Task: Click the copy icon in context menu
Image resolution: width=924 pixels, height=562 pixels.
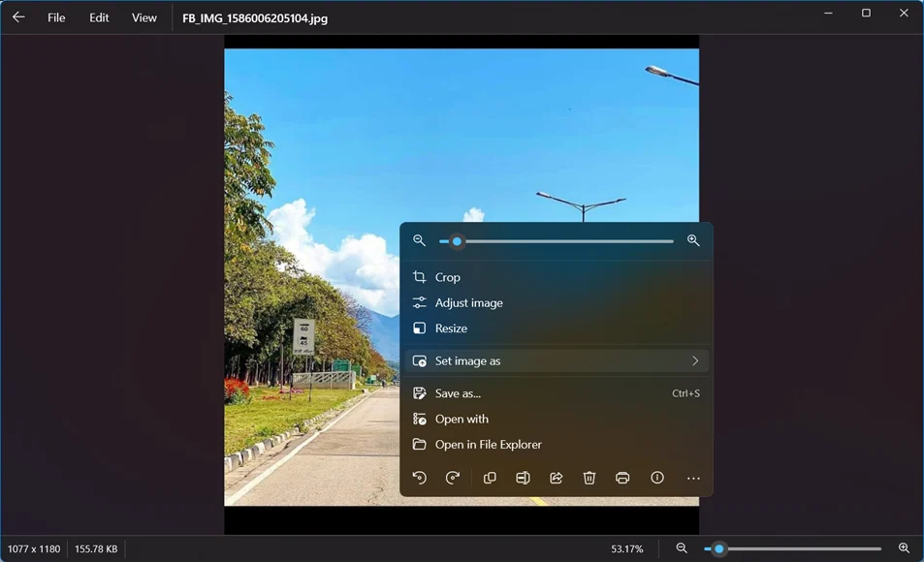Action: click(x=490, y=478)
